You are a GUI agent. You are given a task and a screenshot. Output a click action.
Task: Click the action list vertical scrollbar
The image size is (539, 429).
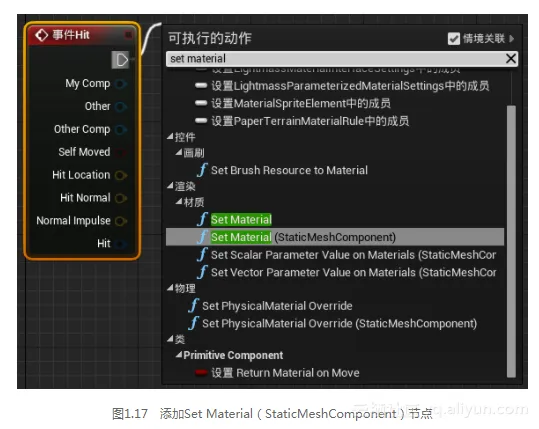pos(511,241)
